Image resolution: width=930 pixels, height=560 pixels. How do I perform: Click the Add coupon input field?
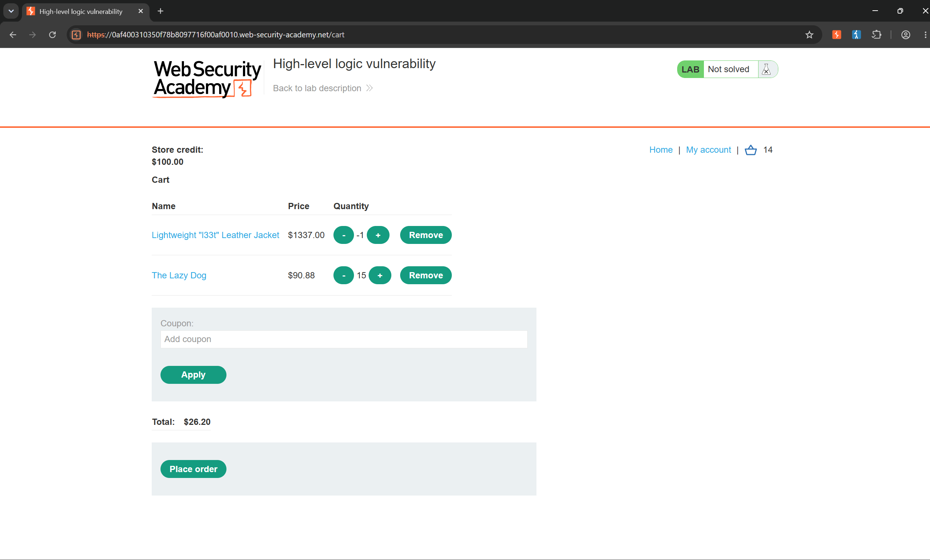point(344,339)
